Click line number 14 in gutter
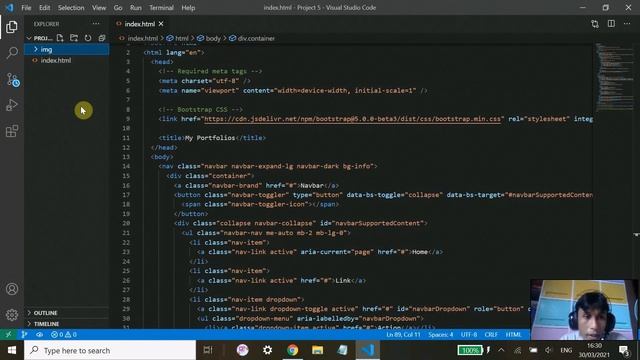This screenshot has height=360, width=640. (126, 166)
